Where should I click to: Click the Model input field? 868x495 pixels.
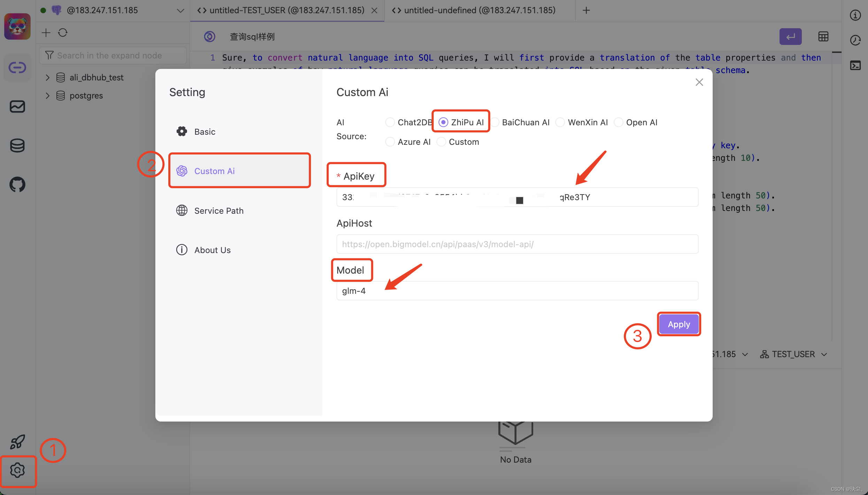pyautogui.click(x=517, y=291)
